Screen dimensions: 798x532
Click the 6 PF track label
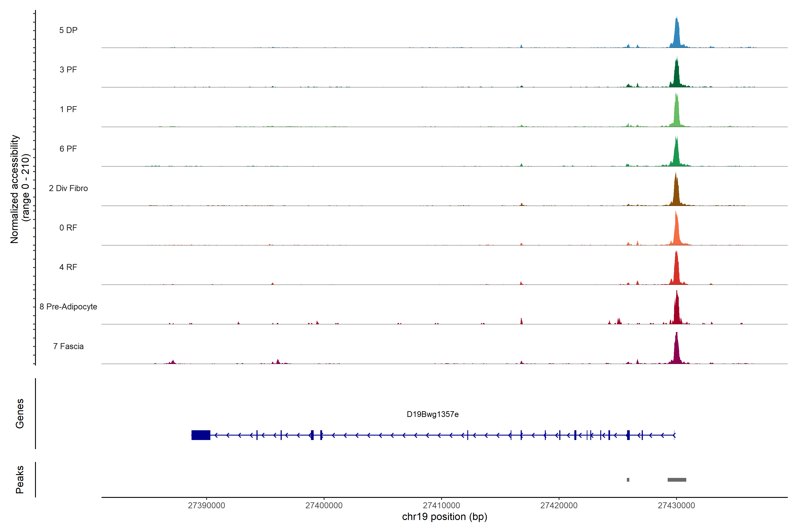(x=68, y=149)
